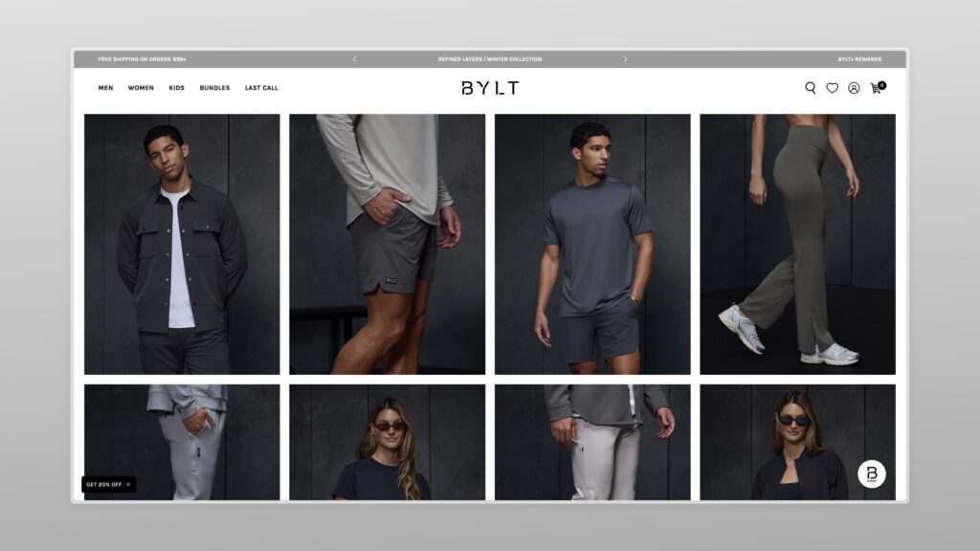Show next announcement banner message
The image size is (980, 551).
pos(625,59)
